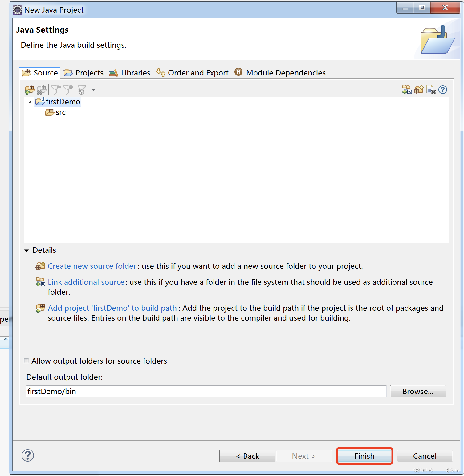464x476 pixels.
Task: Click the Create new source folder link
Action: click(92, 266)
